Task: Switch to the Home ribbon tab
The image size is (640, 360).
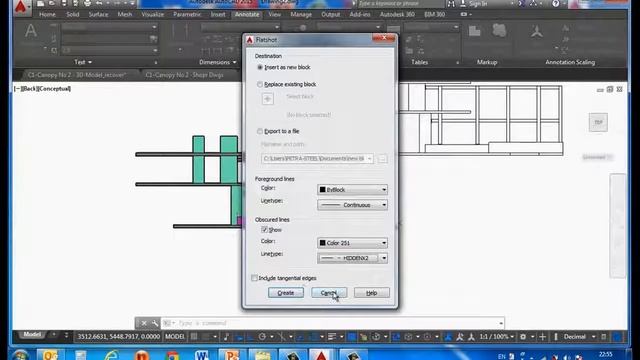Action: [x=47, y=14]
